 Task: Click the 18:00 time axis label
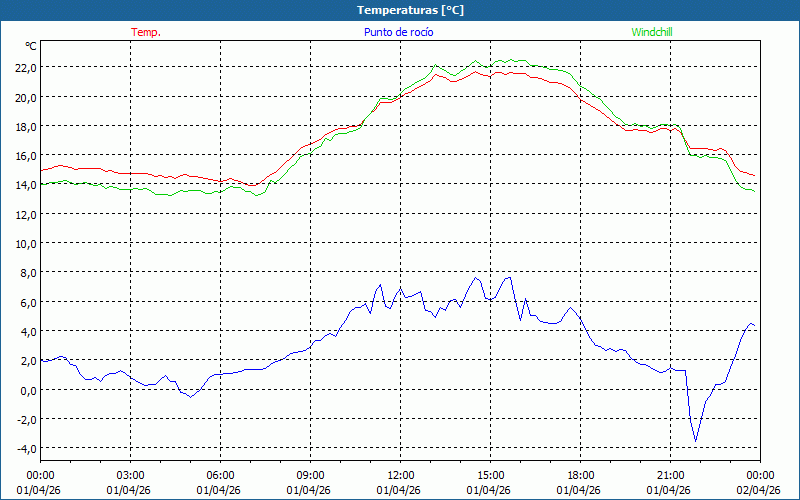coord(580,475)
